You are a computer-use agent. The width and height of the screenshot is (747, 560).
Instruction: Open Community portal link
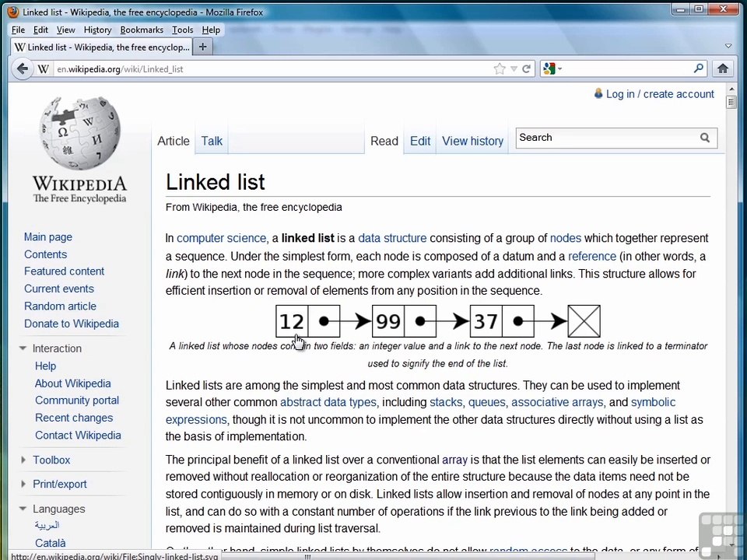[x=77, y=400]
